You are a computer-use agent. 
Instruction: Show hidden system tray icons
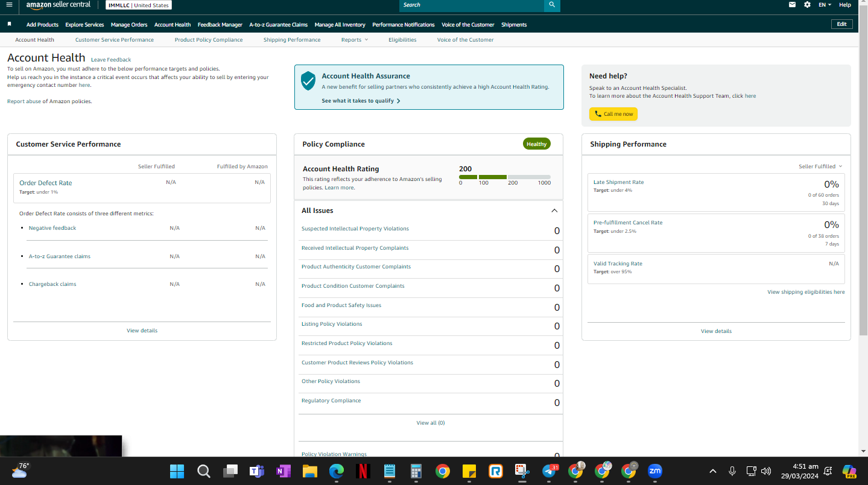click(713, 471)
